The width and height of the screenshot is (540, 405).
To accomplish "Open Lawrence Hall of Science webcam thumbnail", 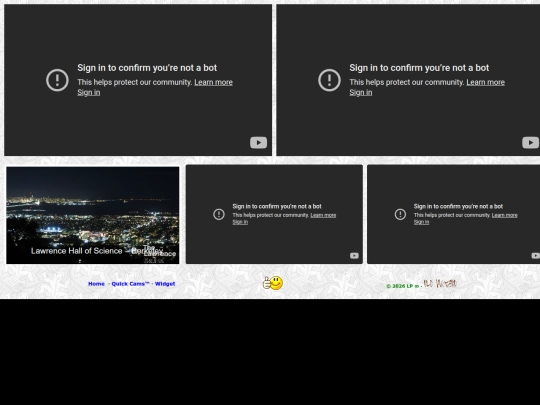I will 93,215.
